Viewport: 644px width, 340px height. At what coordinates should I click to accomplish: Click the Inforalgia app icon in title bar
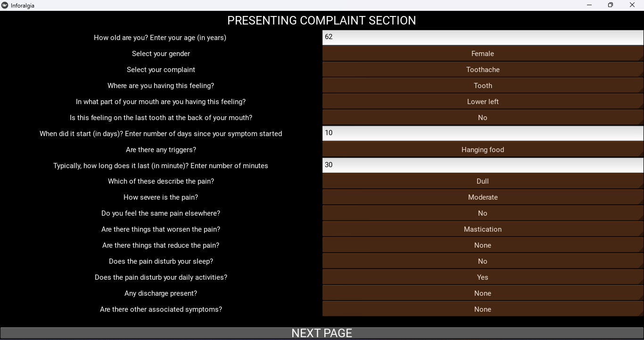click(5, 5)
